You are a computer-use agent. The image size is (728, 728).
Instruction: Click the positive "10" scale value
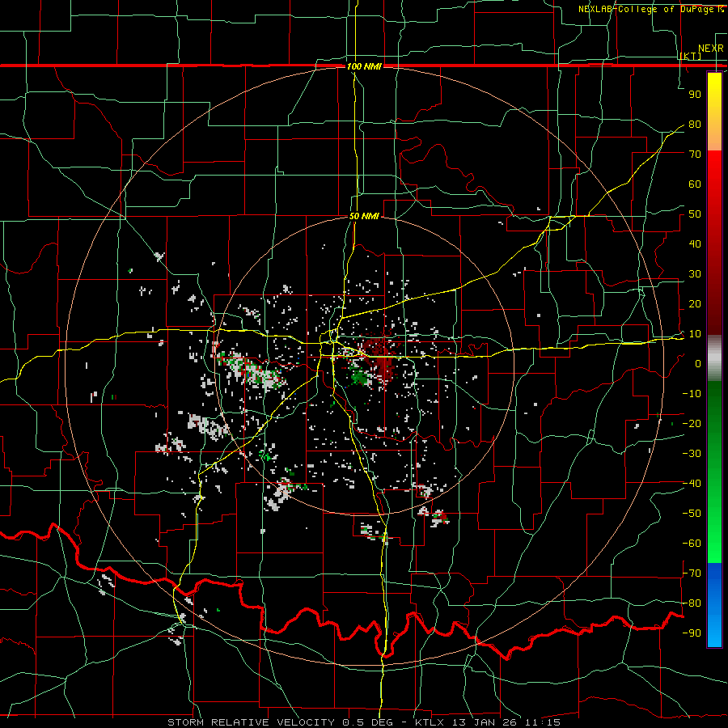click(x=695, y=334)
